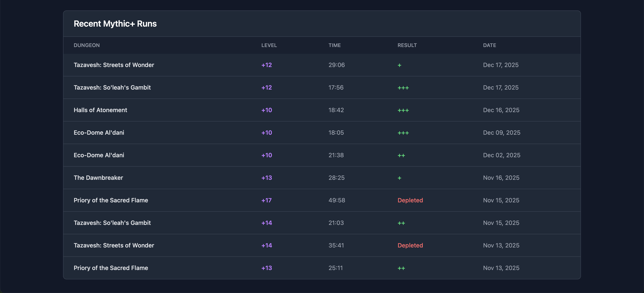Click the Depleted label on Tazavesh: Streets of Wonder
Screen dimensions: 644x293
(410, 245)
